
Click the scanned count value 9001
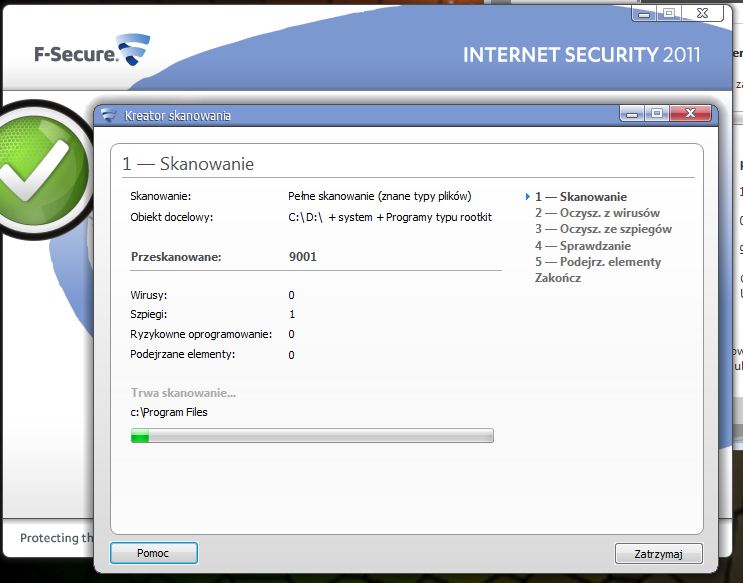[303, 257]
